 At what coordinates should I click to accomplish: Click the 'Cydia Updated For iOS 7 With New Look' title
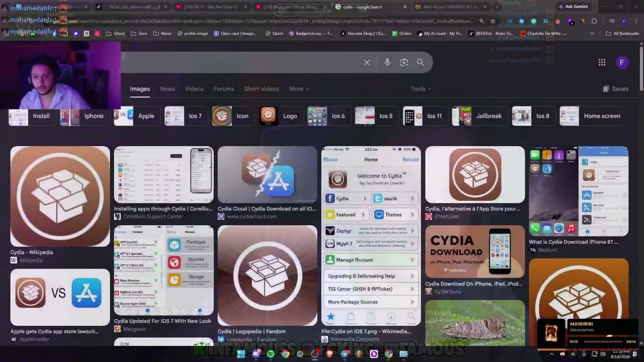pyautogui.click(x=163, y=321)
